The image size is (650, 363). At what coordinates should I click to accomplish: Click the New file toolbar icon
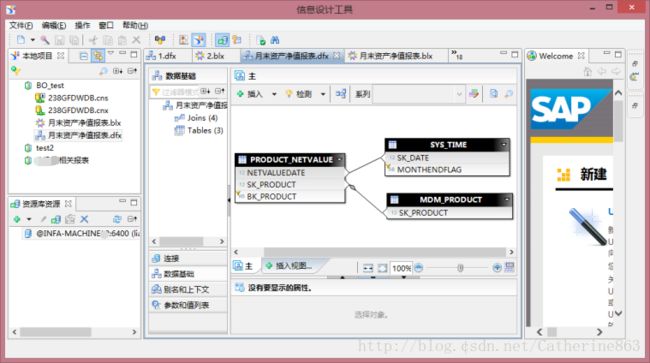20,40
